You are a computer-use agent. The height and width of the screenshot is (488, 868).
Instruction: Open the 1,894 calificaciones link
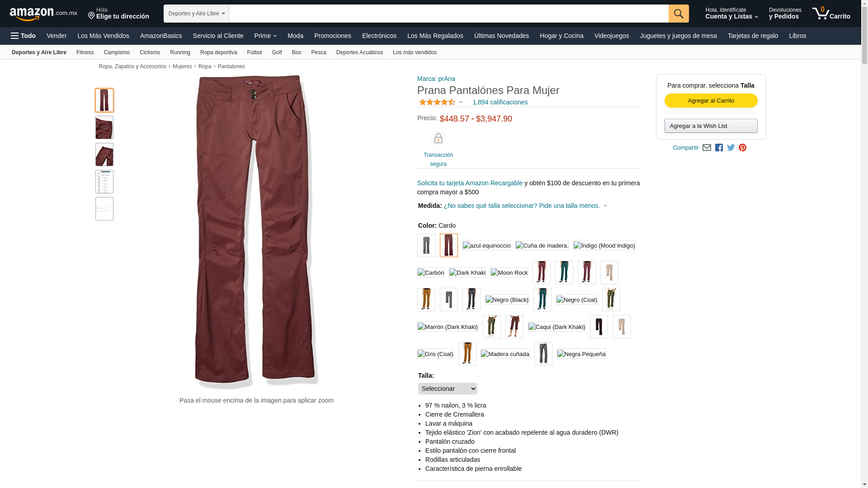500,102
